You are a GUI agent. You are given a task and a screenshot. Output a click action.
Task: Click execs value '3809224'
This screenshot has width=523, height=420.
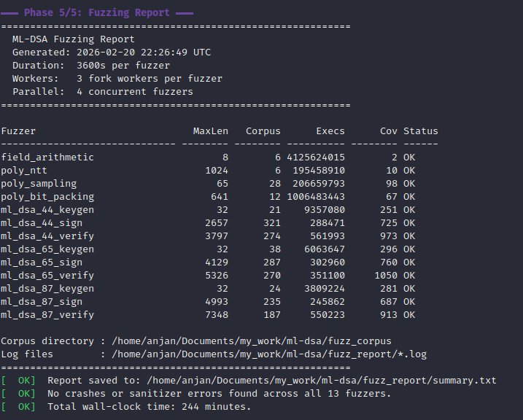point(325,289)
